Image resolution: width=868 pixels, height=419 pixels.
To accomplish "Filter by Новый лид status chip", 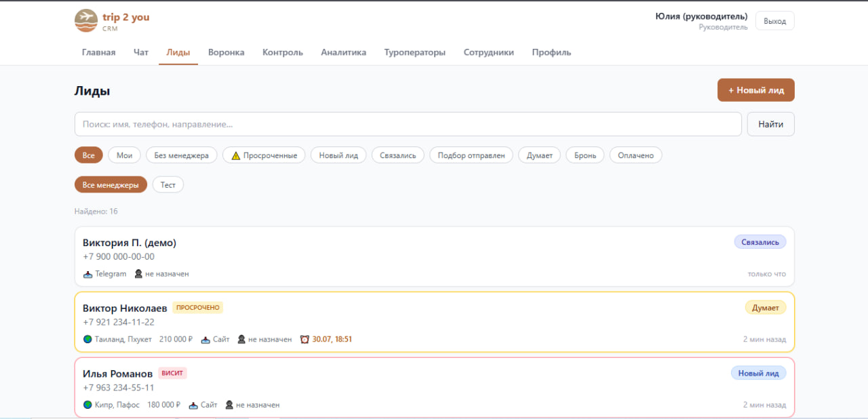I will click(x=338, y=155).
